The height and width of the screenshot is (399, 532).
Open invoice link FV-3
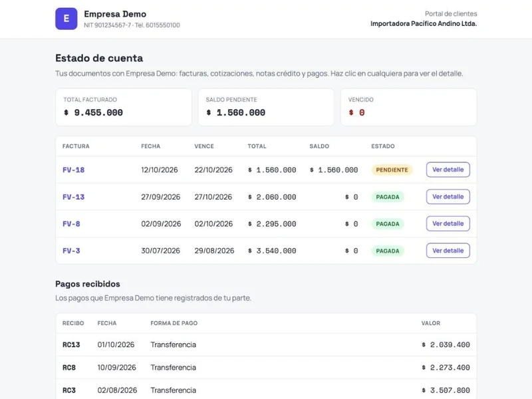(71, 251)
